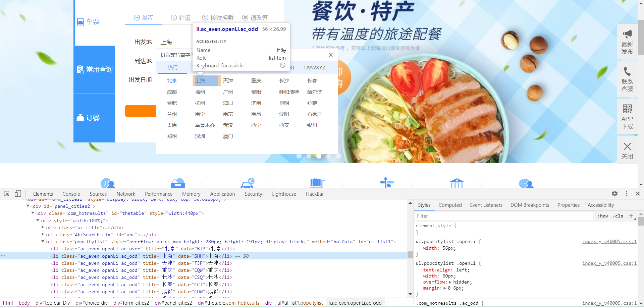This screenshot has height=307, width=644.
Task: Click the 最新发布 speaker icon
Action: (628, 34)
